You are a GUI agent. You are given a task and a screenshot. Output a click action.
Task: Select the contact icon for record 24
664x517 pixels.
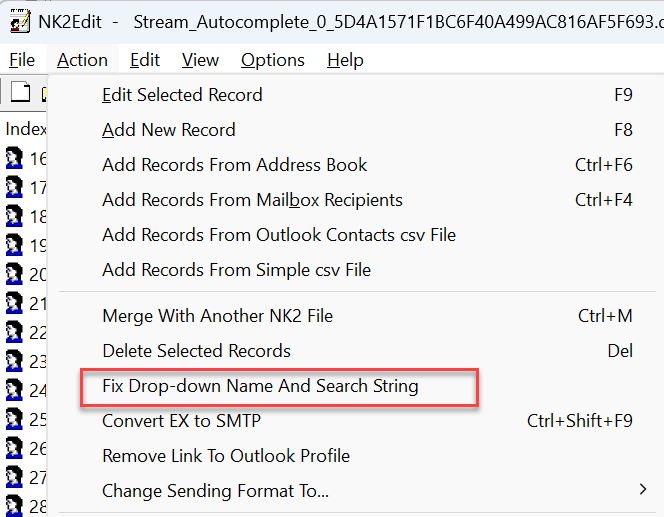coord(14,390)
